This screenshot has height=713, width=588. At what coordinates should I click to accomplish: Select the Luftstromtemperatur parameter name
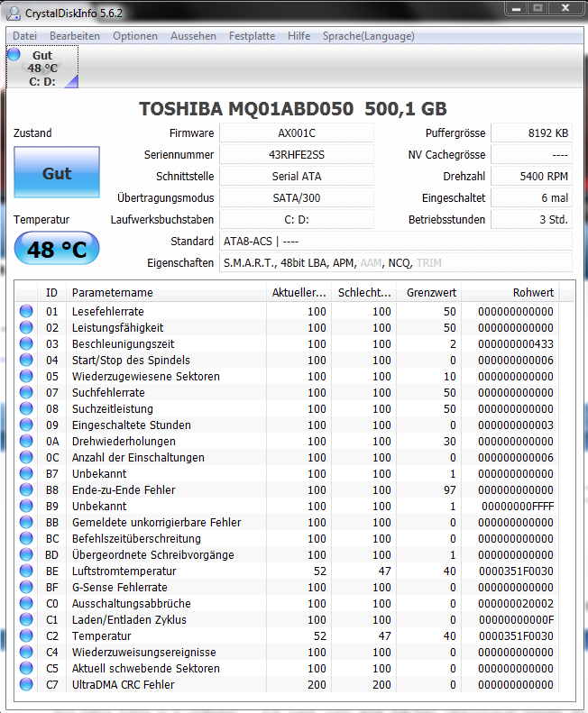pos(124,571)
